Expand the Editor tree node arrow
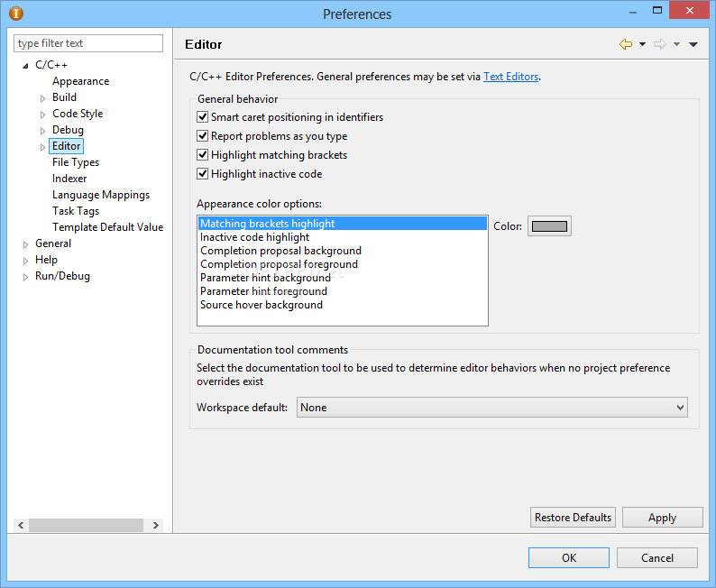The height and width of the screenshot is (588, 716). (x=42, y=147)
